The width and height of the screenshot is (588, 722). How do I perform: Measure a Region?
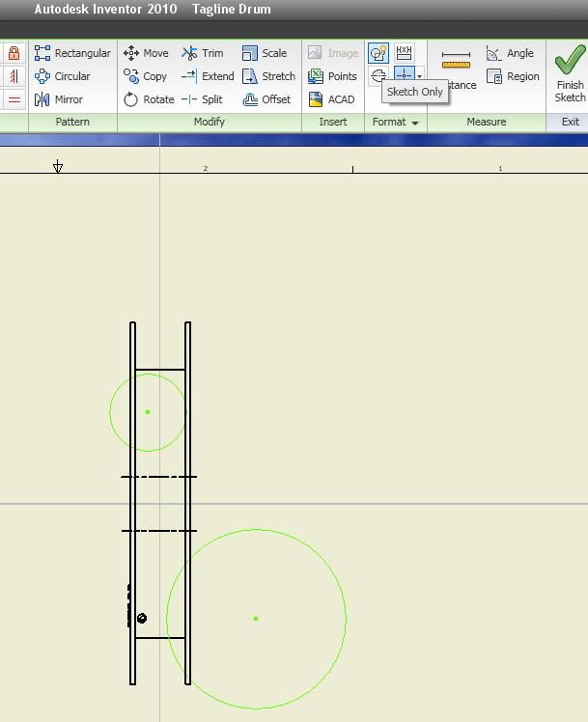pos(513,76)
